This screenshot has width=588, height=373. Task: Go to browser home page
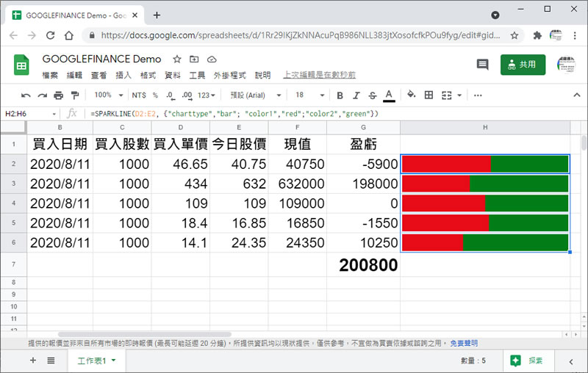click(69, 35)
